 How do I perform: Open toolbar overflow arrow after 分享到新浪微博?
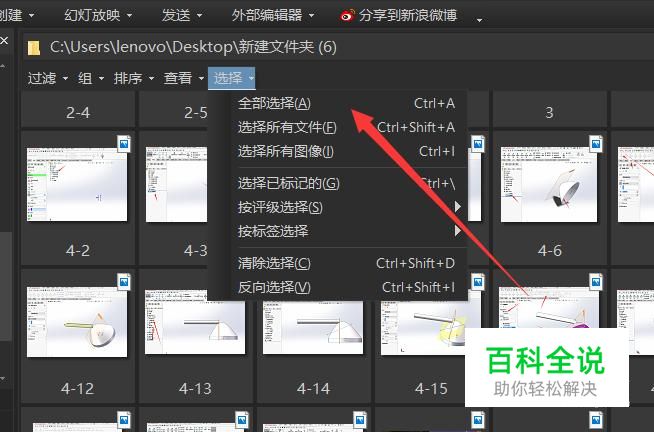(x=479, y=20)
